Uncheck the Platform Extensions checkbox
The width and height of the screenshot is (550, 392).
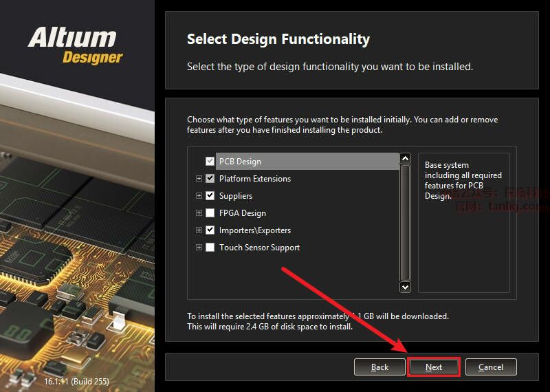[210, 178]
